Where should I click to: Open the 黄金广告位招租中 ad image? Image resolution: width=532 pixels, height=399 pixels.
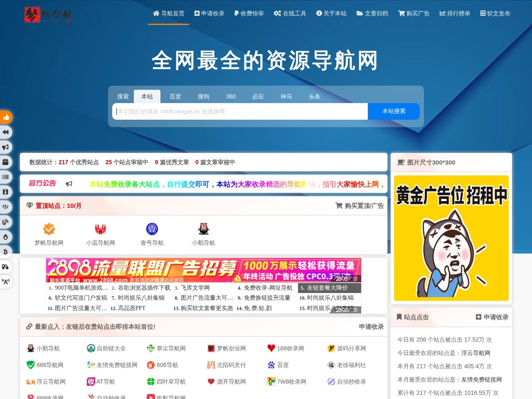pyautogui.click(x=451, y=238)
